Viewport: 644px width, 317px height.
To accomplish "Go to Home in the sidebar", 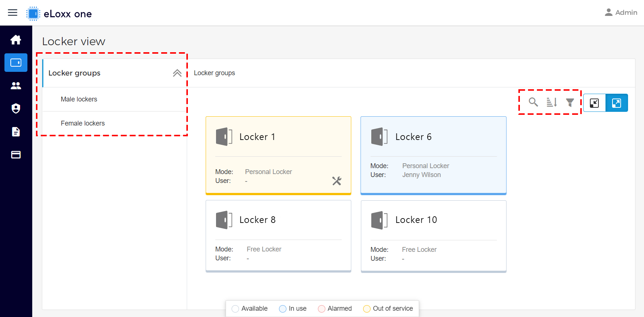I will point(16,40).
